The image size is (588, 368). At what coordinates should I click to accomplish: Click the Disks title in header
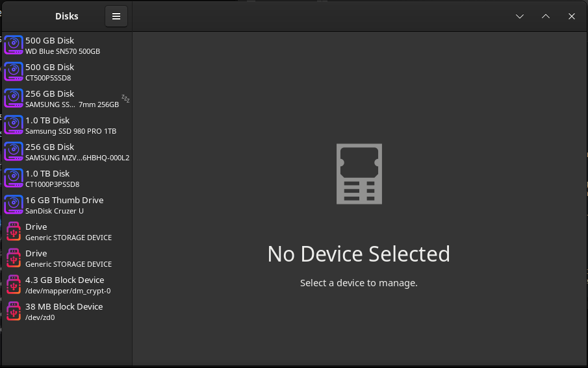point(67,16)
